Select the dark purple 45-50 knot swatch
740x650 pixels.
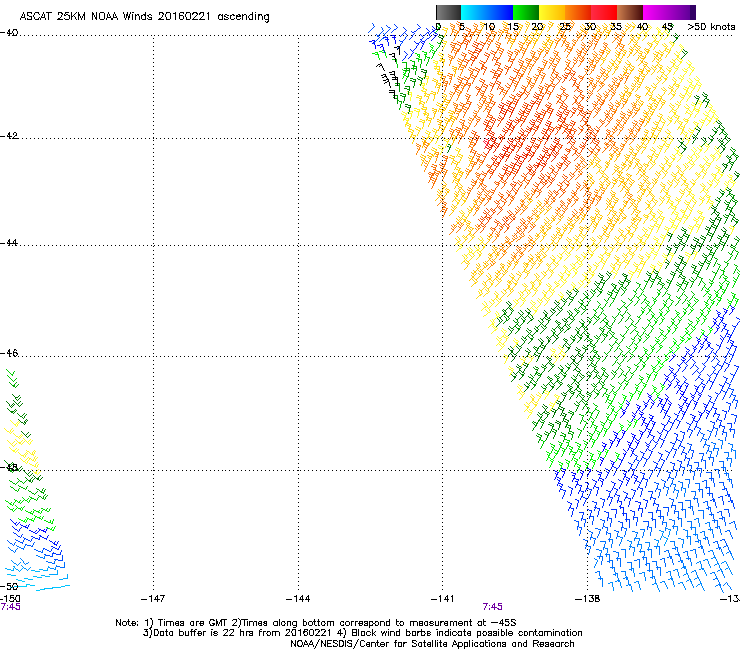pyautogui.click(x=682, y=12)
